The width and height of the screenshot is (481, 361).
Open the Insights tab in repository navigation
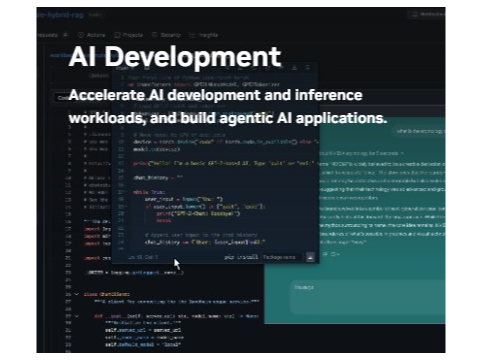tap(203, 35)
